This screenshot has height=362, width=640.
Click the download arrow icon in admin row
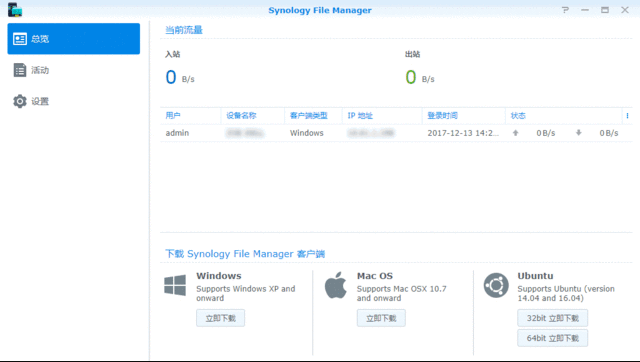click(x=578, y=133)
